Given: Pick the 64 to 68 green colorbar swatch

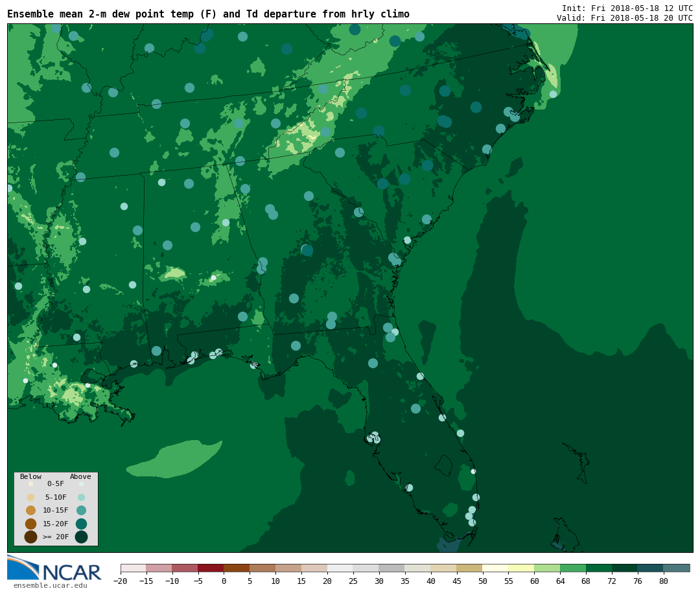Looking at the screenshot, I should click(573, 568).
